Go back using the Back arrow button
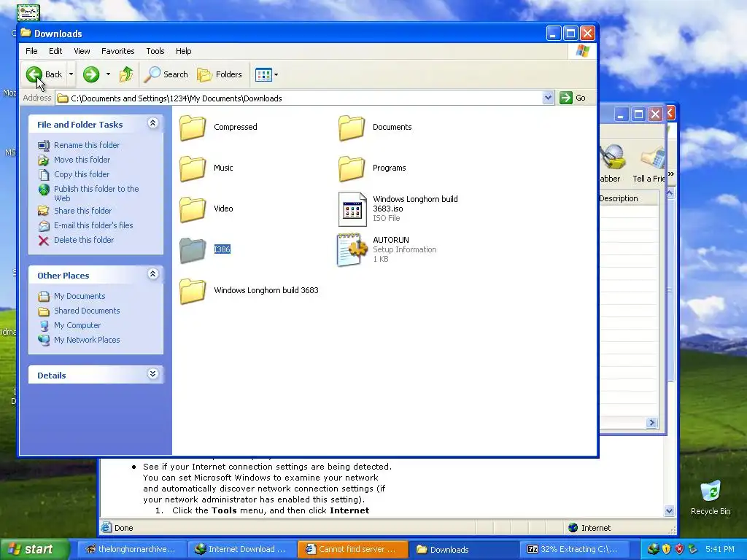The width and height of the screenshot is (747, 560). coord(44,74)
